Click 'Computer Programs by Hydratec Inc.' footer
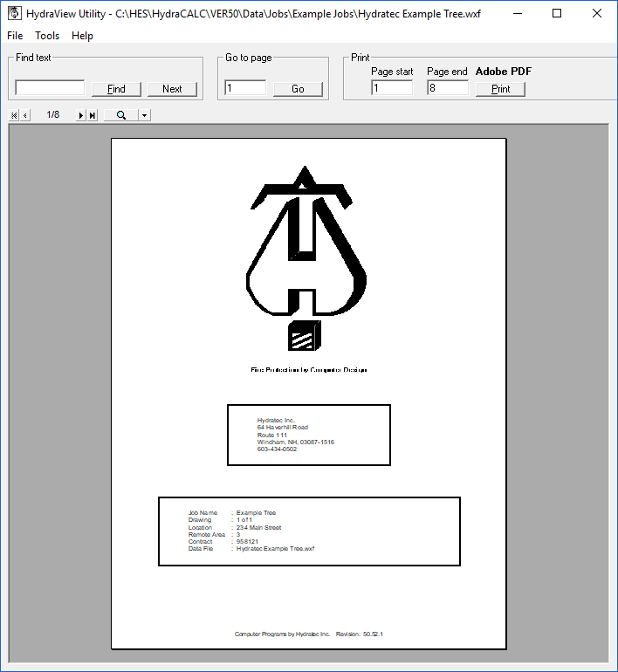This screenshot has width=618, height=672. point(282,634)
